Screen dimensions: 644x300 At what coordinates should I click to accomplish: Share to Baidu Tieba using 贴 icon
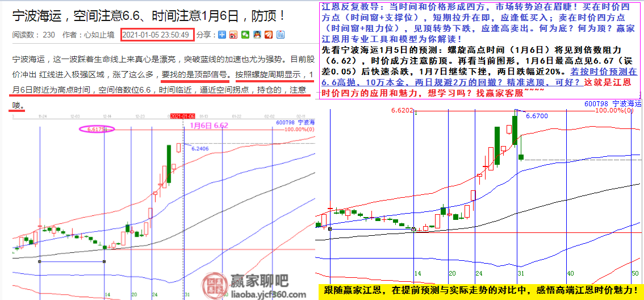tap(281, 35)
